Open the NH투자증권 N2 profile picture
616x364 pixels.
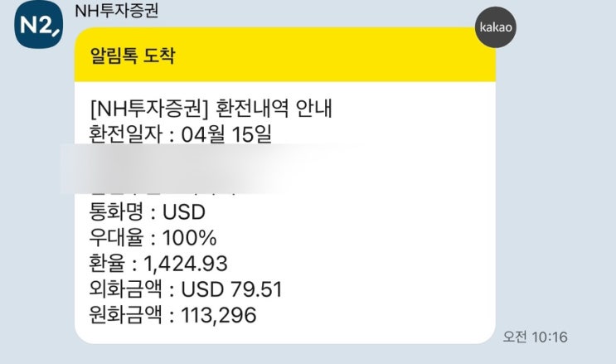point(37,27)
